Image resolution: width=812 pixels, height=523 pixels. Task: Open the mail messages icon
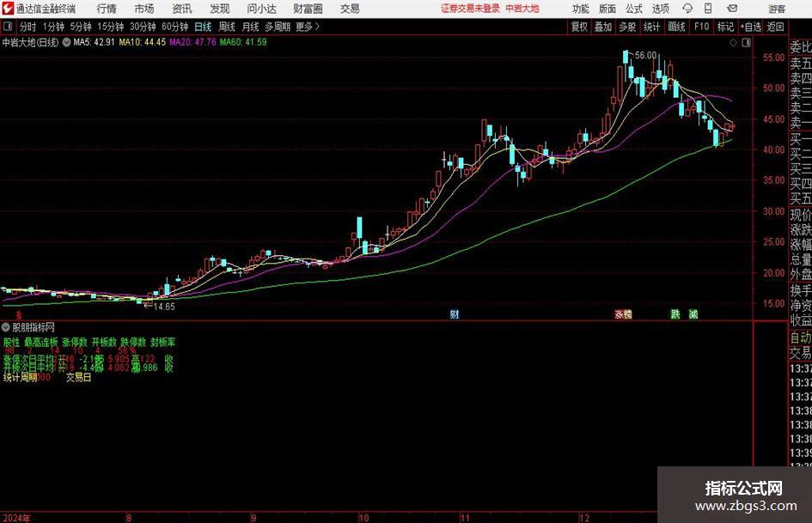[x=732, y=9]
